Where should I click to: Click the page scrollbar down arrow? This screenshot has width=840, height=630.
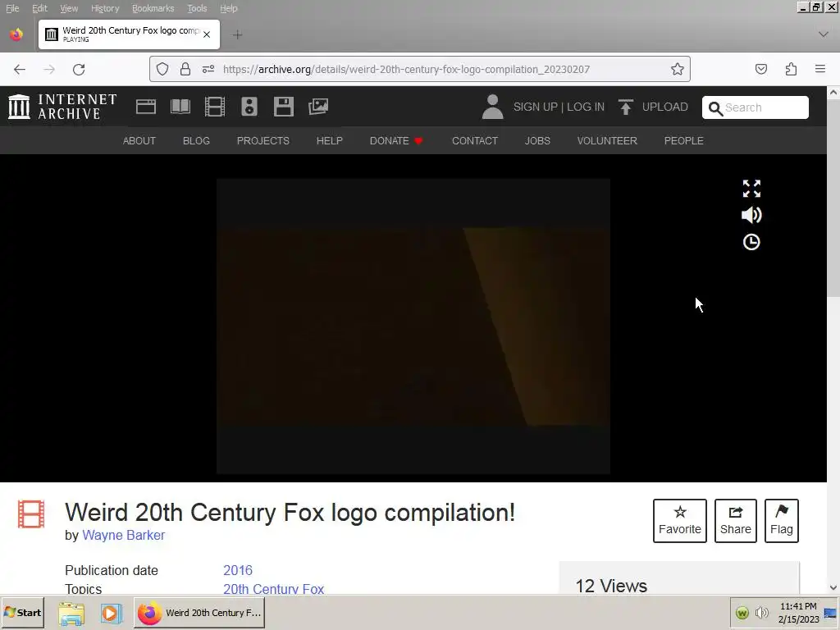833,587
